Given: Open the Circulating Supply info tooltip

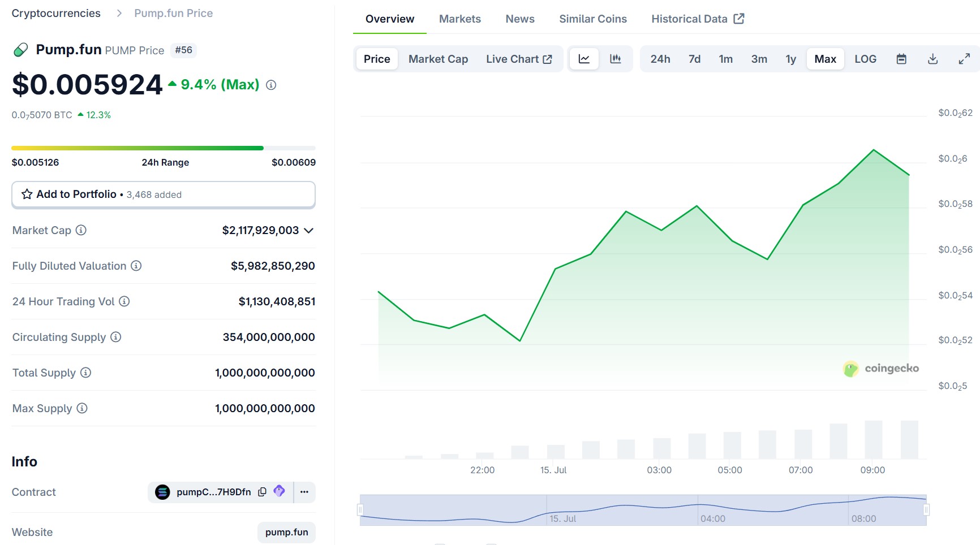Looking at the screenshot, I should coord(116,337).
